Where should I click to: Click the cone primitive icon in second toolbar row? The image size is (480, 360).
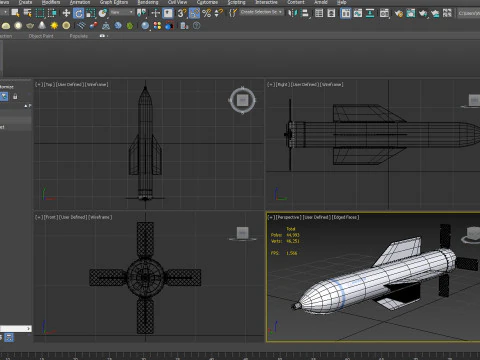tap(42, 25)
